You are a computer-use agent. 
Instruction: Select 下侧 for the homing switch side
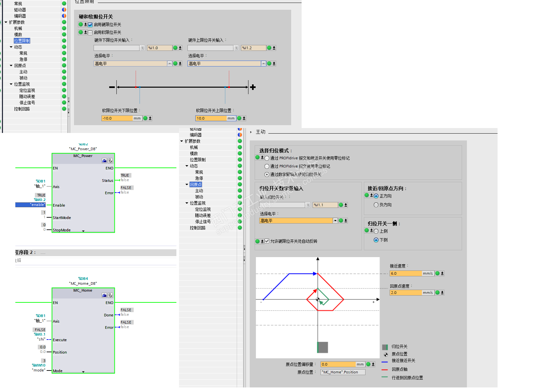376,240
